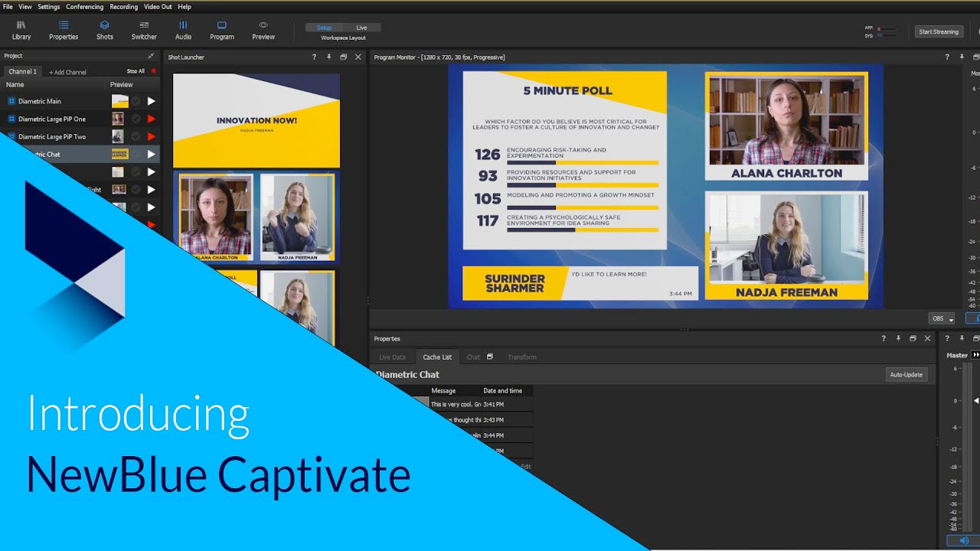Play the Diametric Main layer
Viewport: 980px width, 551px height.
(151, 101)
